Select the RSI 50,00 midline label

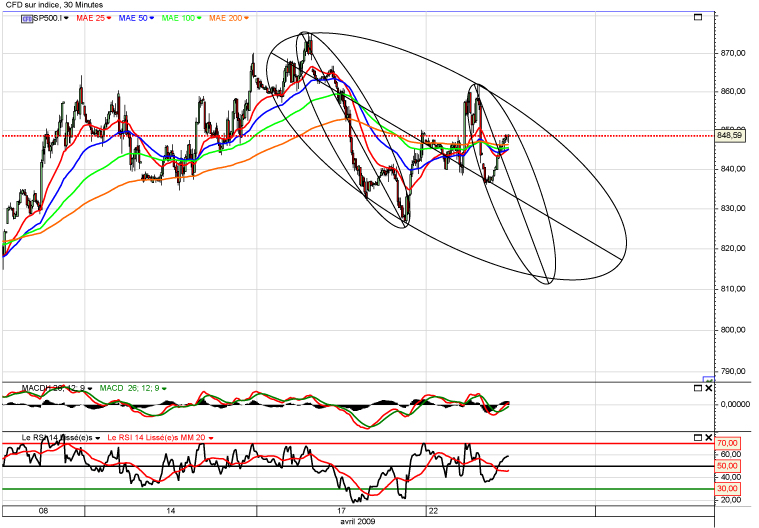tap(729, 466)
